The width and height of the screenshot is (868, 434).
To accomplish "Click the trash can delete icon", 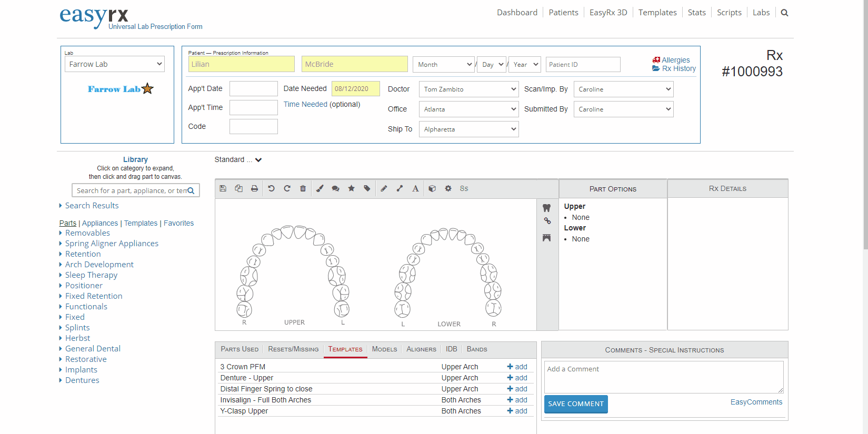I will 303,188.
